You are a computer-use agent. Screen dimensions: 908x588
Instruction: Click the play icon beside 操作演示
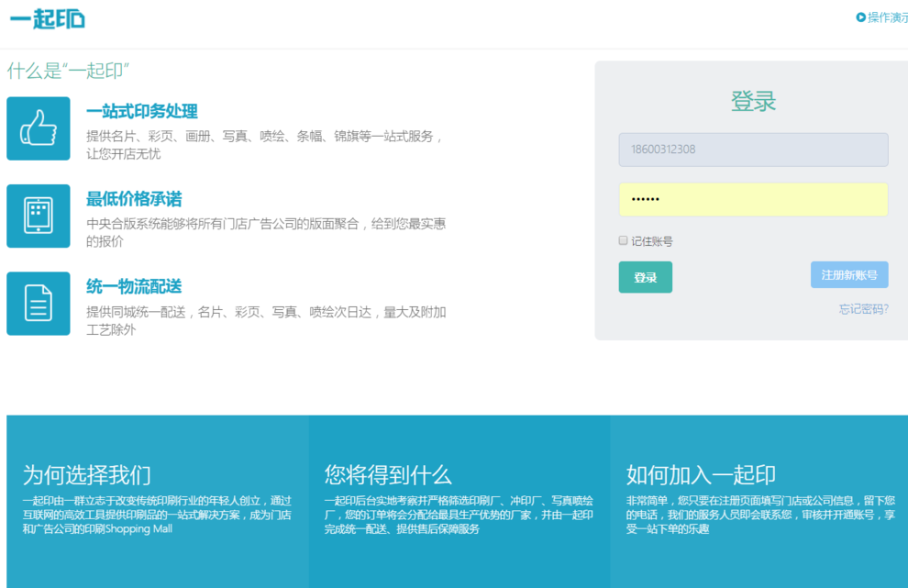[x=860, y=17]
